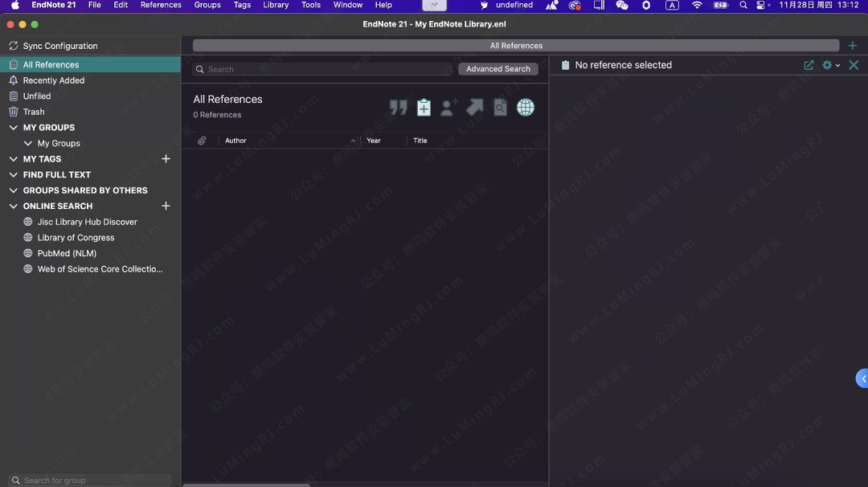Click the Insert Citation quote icon
This screenshot has width=868, height=487.
[398, 108]
